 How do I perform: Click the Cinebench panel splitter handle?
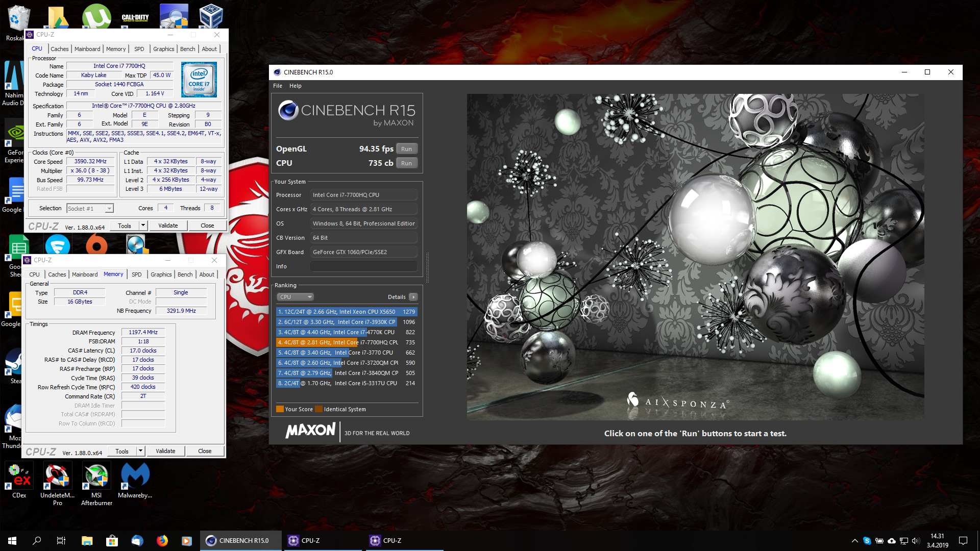[x=427, y=267]
